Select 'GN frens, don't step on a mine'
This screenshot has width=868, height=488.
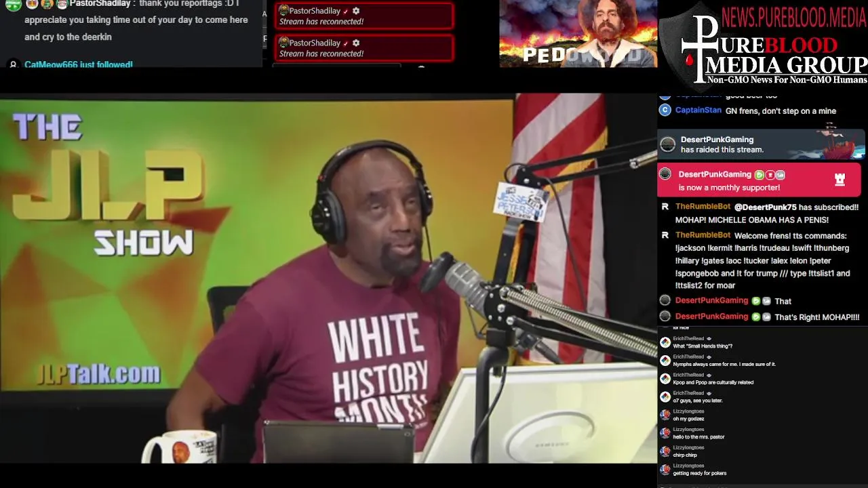[x=781, y=111]
